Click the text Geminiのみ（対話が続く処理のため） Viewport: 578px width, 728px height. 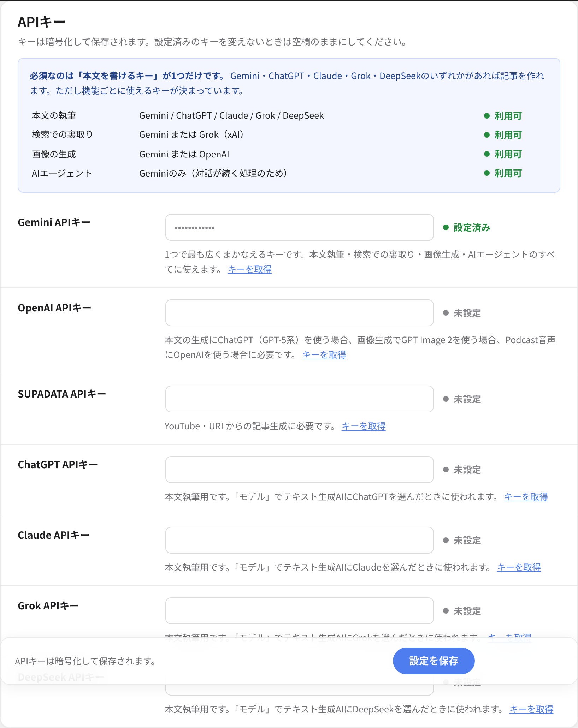click(x=214, y=173)
